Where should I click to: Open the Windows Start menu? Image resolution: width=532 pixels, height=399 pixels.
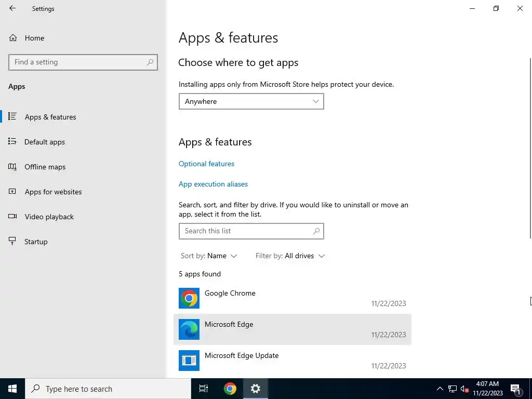click(12, 389)
